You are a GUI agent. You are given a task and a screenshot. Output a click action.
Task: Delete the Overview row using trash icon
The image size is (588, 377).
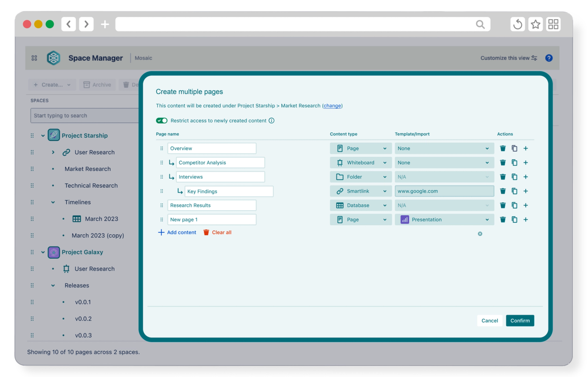(503, 148)
